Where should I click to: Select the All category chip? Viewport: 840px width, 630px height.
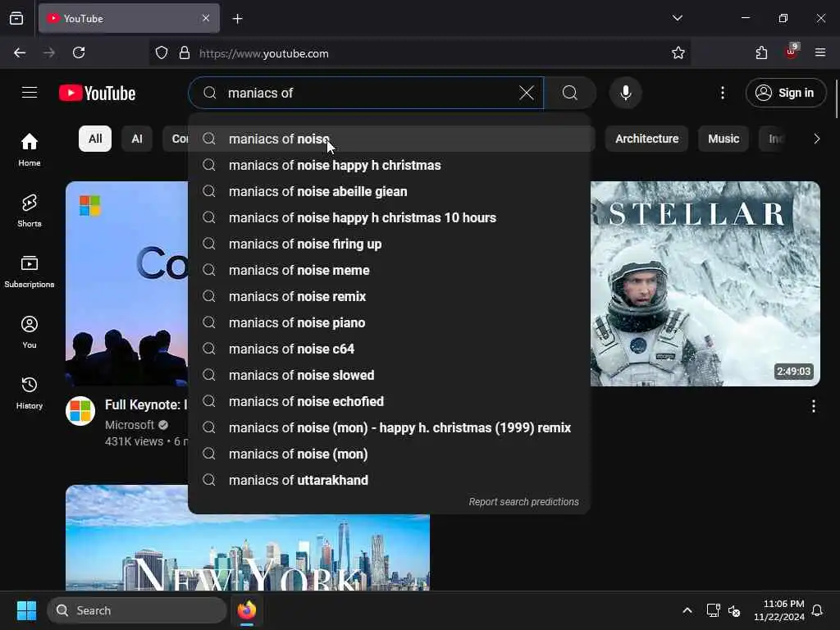[95, 139]
